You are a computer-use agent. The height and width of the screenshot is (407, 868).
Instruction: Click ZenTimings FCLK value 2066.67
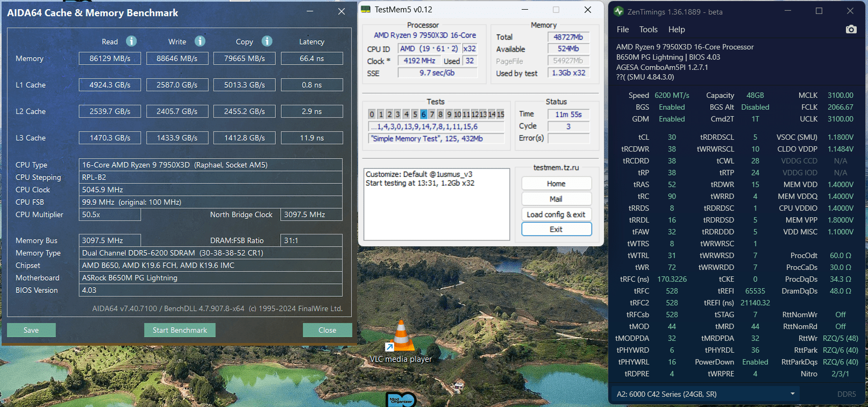click(841, 107)
